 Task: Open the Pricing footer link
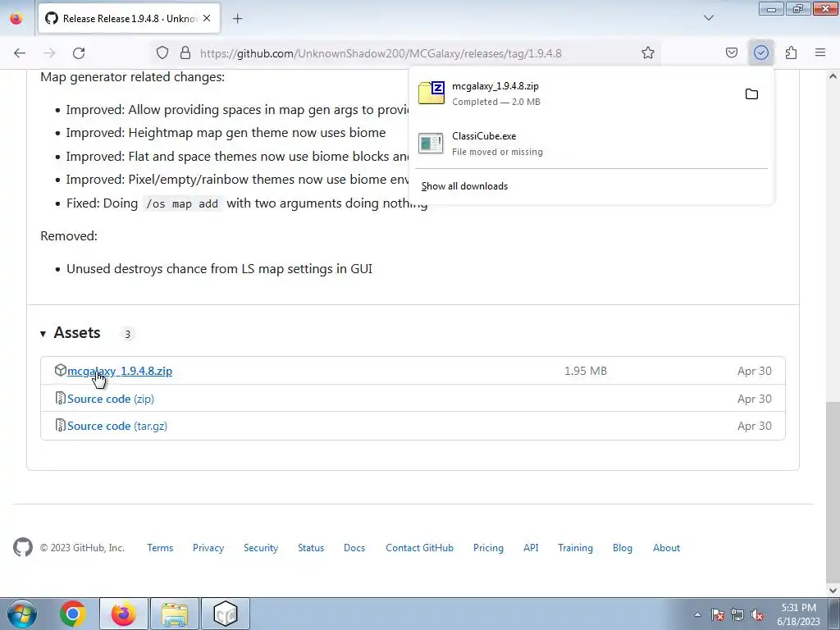[x=488, y=547]
